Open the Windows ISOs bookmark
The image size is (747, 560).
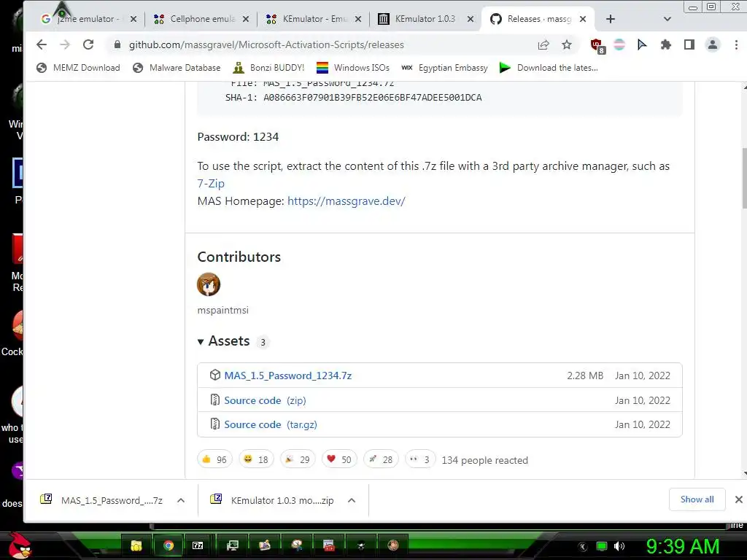tap(353, 68)
